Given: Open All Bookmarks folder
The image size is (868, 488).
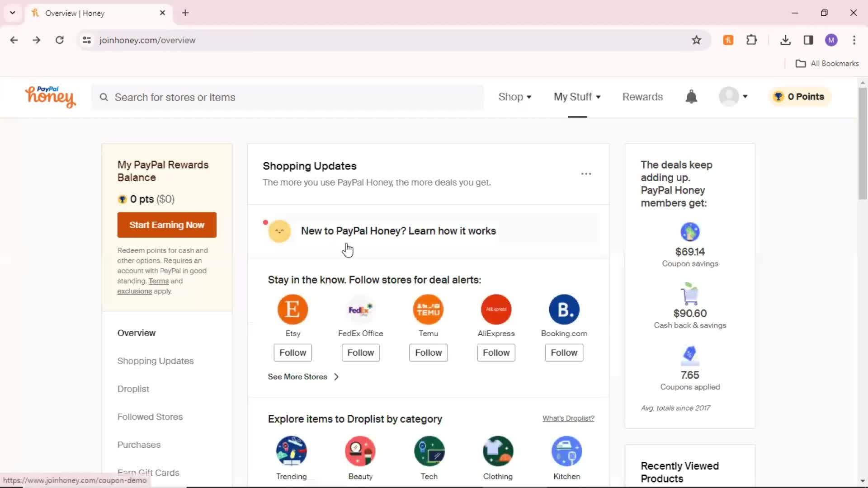Looking at the screenshot, I should click(x=827, y=64).
